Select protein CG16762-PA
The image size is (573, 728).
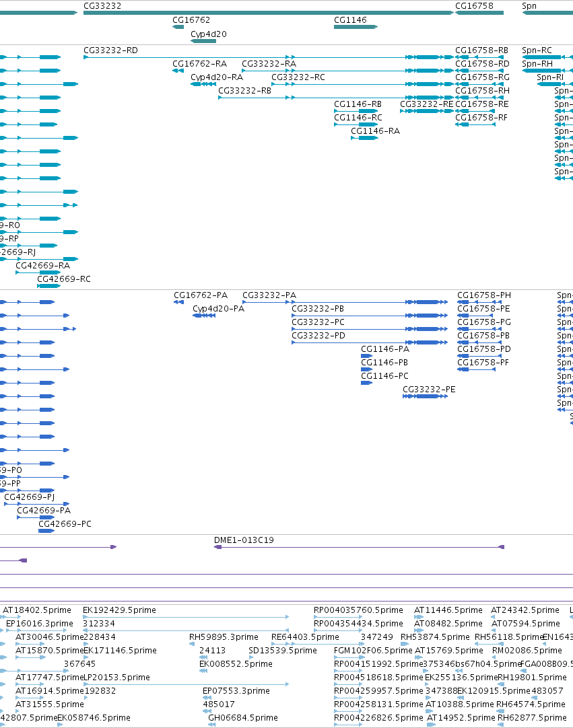201,295
